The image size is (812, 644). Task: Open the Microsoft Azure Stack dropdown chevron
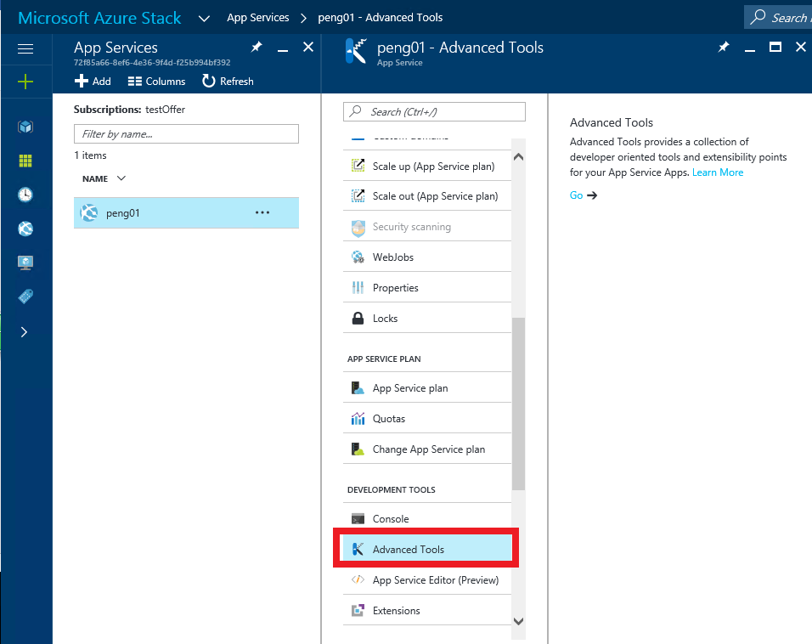coord(205,19)
